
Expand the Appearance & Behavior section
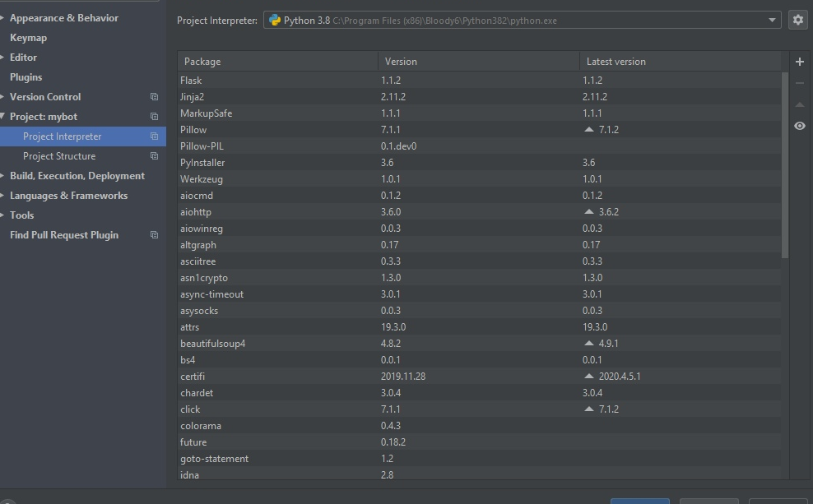(4, 18)
